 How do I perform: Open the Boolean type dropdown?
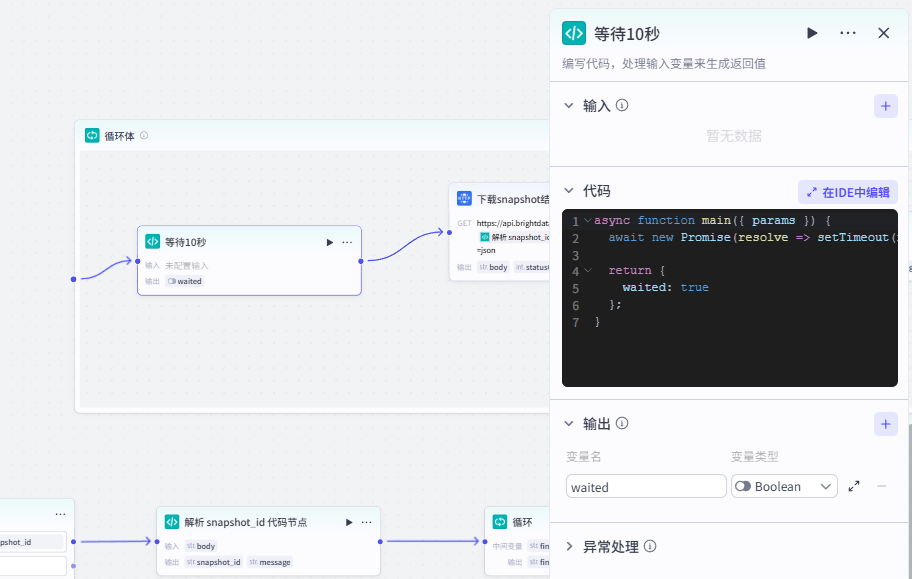point(784,486)
